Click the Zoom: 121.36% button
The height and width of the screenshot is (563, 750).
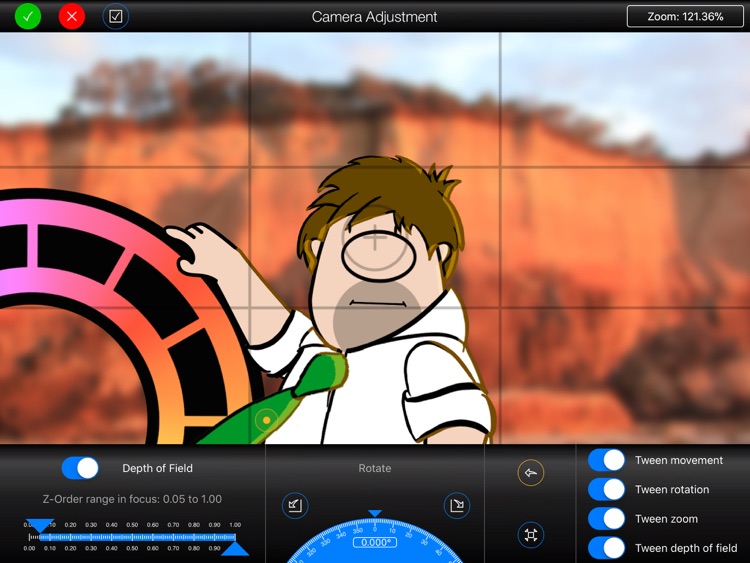coord(685,16)
